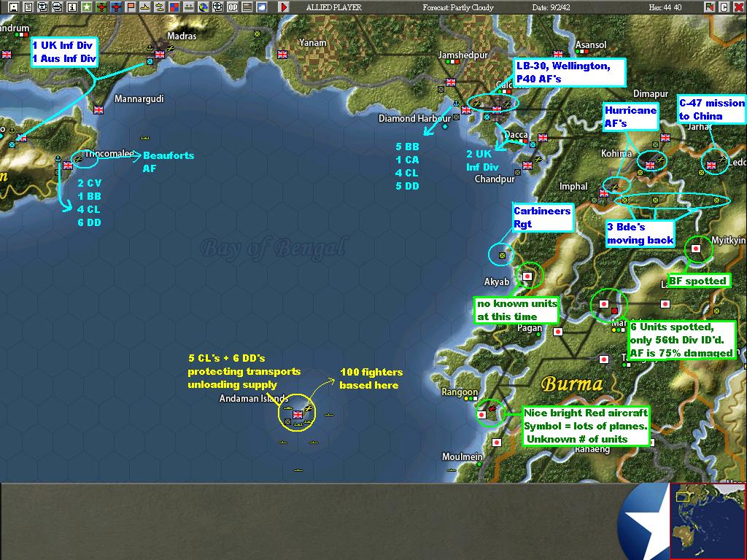This screenshot has width=747, height=560.
Task: Click the single yellow ship toolbar icon
Action: click(x=145, y=7)
